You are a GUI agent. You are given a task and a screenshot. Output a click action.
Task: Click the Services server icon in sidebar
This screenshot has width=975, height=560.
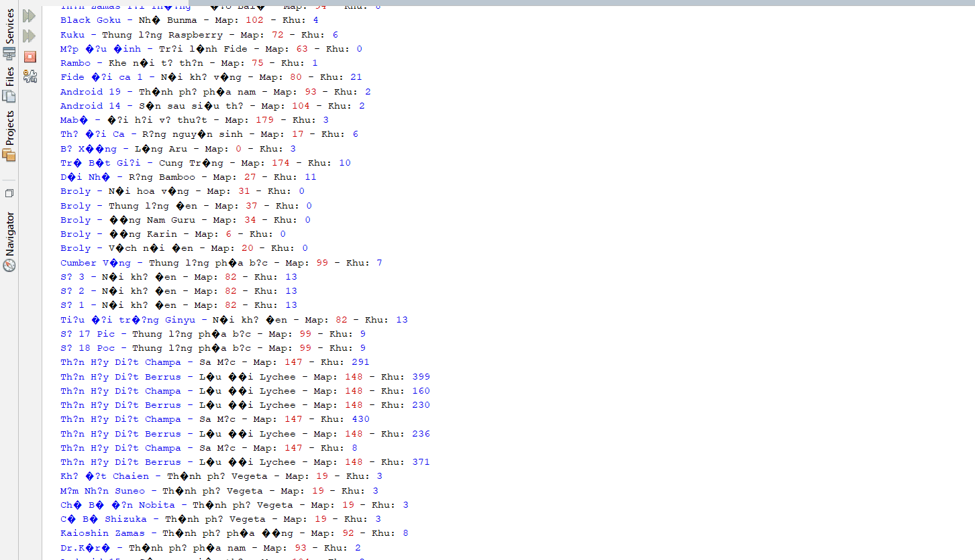tap(9, 54)
